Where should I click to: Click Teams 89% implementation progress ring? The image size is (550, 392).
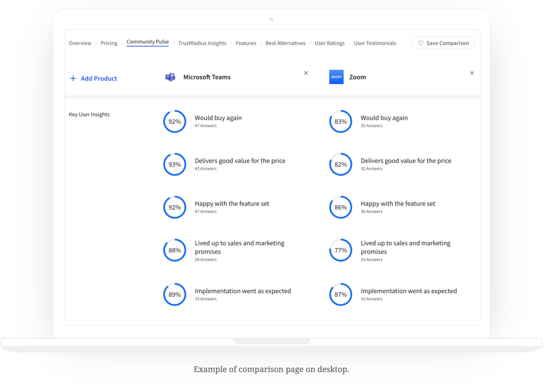coord(175,295)
